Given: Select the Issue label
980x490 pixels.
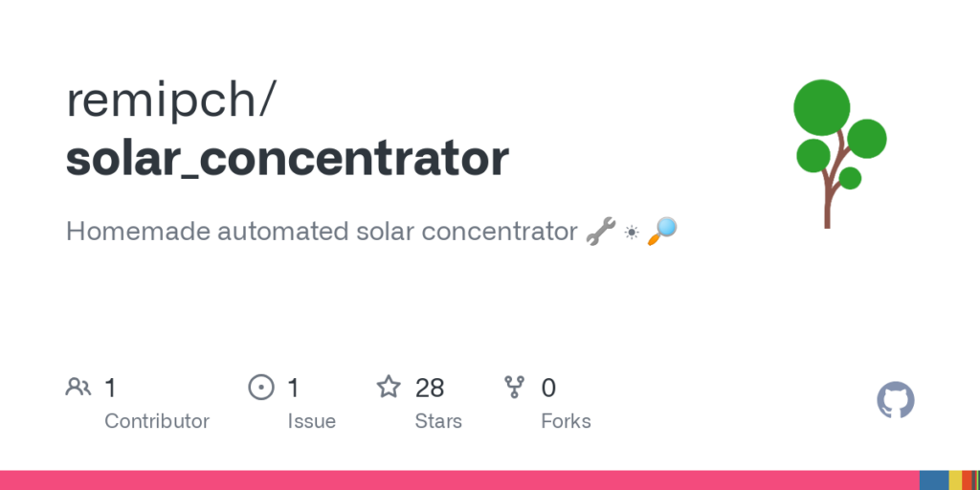Looking at the screenshot, I should click(312, 421).
